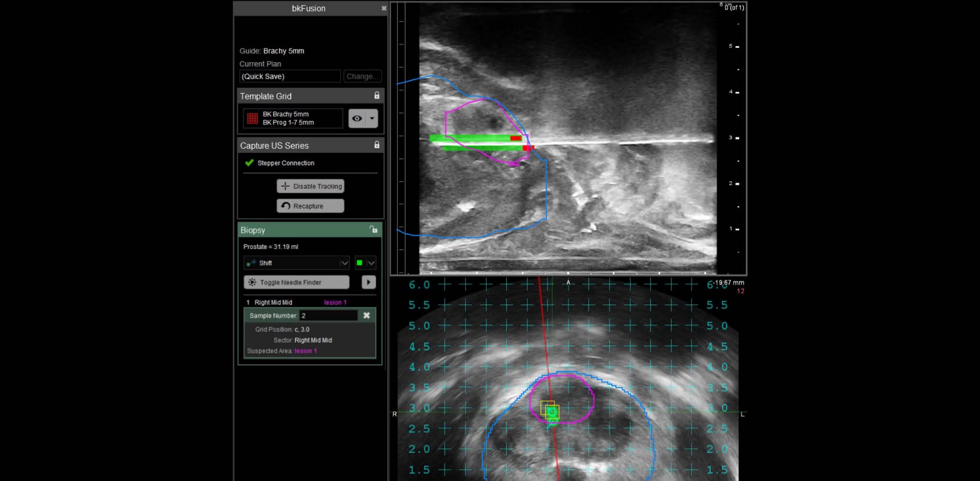Close the bkFusion panel
The height and width of the screenshot is (481, 980).
[x=384, y=8]
